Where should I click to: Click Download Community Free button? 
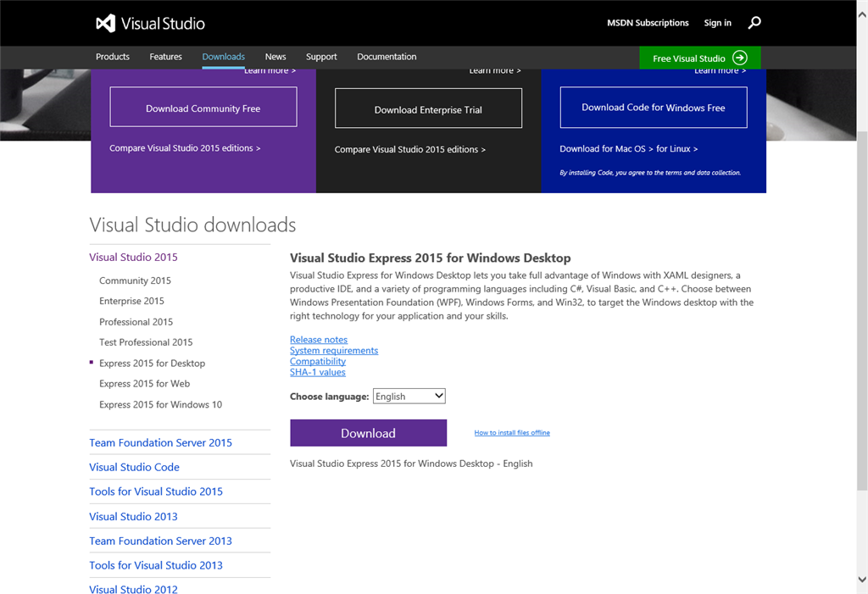pos(203,107)
